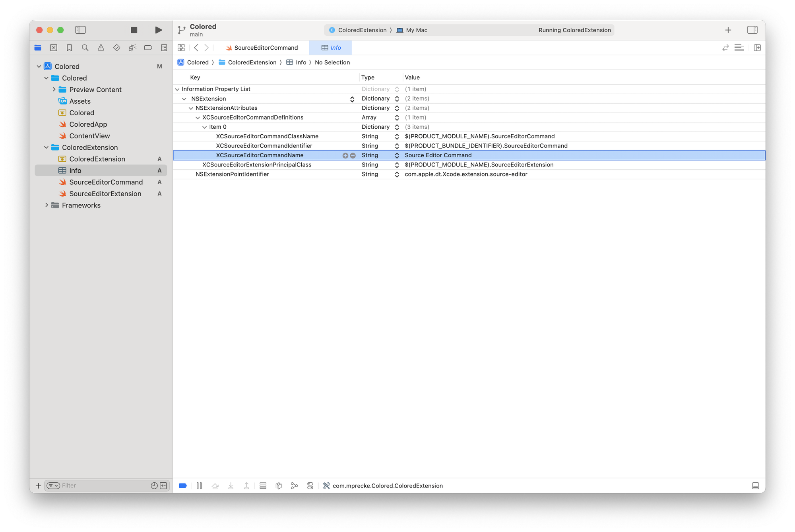Open the related items grid menu
This screenshot has height=532, width=795.
pyautogui.click(x=181, y=48)
